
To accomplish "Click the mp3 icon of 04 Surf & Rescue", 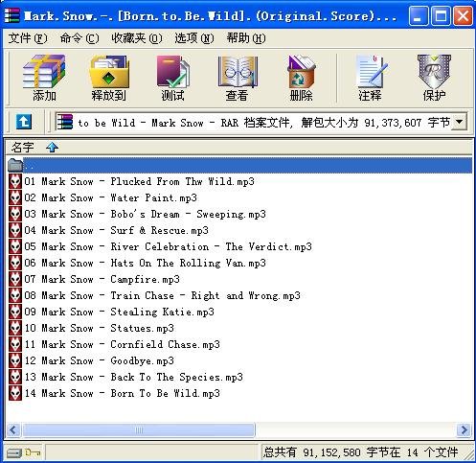I will click(x=15, y=230).
